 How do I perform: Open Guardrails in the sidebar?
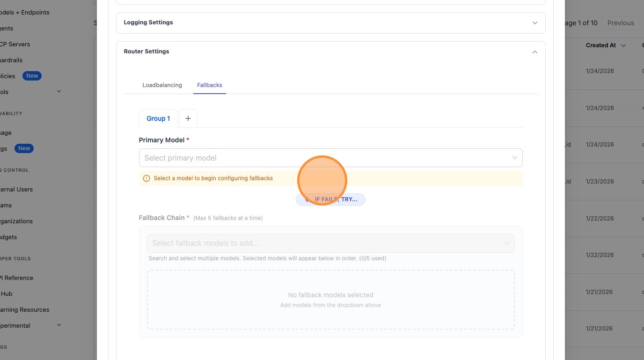pyautogui.click(x=11, y=60)
